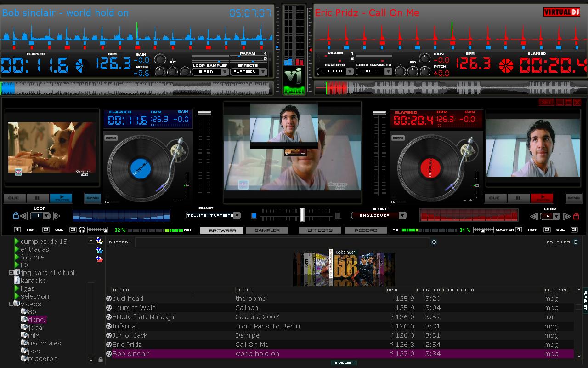Screen dimensions: 588x368
Task: Select the karaoke item in tree
Action: click(33, 281)
